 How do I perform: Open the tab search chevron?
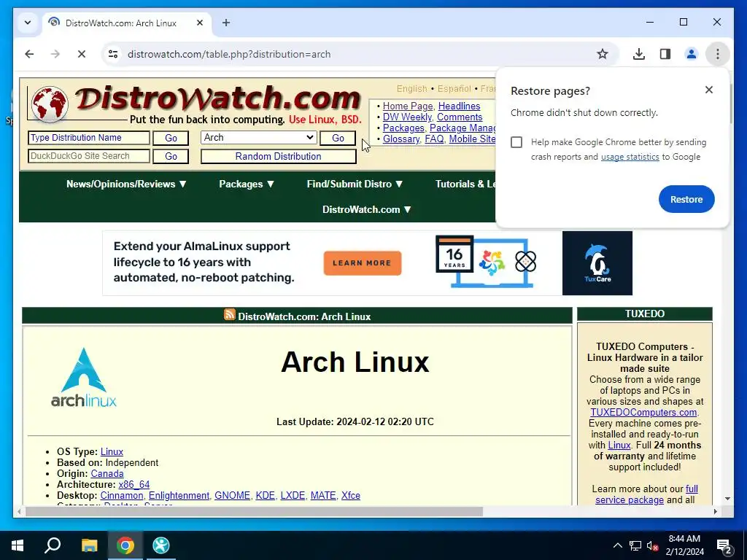pos(28,23)
